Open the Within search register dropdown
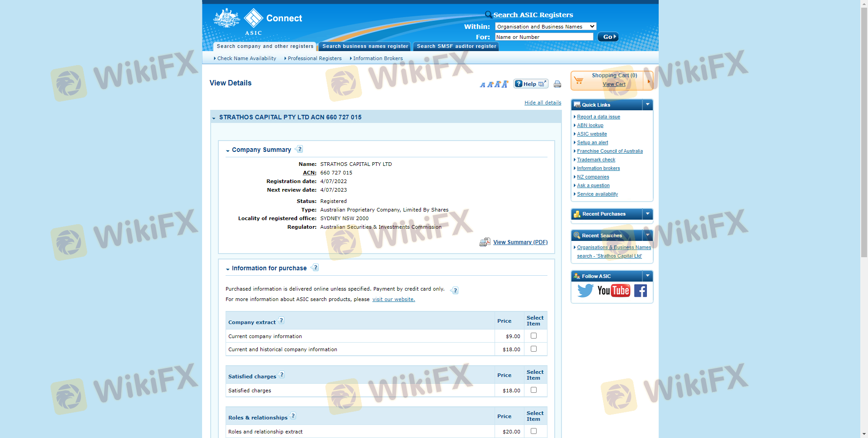Image resolution: width=868 pixels, height=438 pixels. pyautogui.click(x=545, y=27)
